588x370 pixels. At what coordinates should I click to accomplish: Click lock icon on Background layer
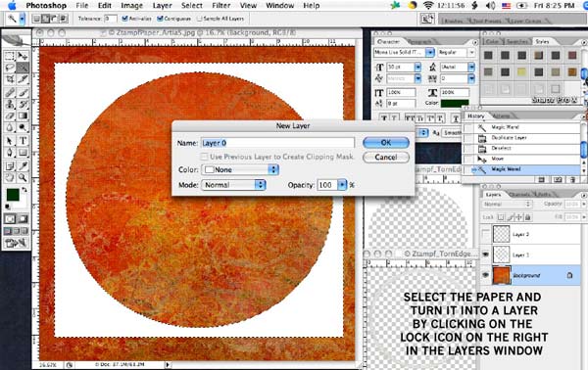click(569, 276)
